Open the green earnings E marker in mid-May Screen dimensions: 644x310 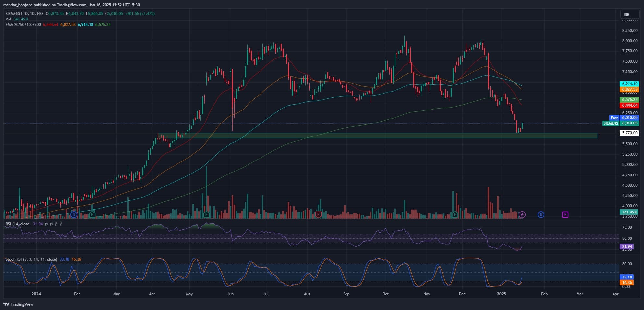click(x=206, y=214)
